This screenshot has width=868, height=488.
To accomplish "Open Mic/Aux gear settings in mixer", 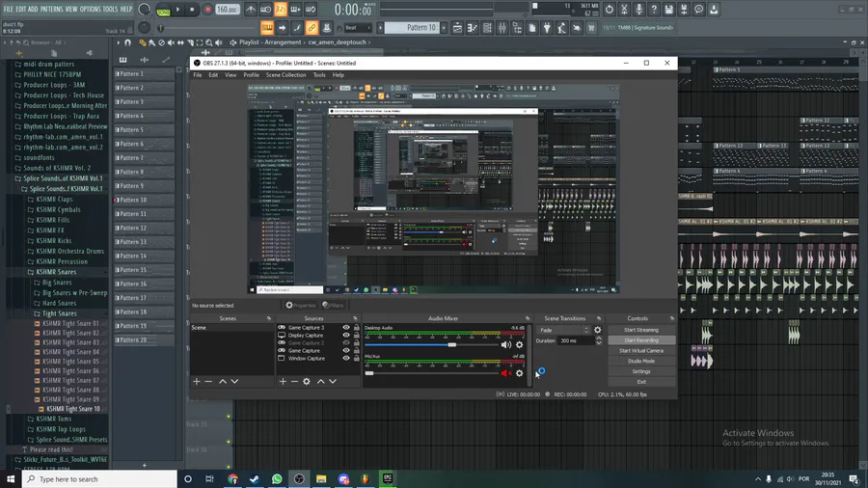I will click(519, 373).
